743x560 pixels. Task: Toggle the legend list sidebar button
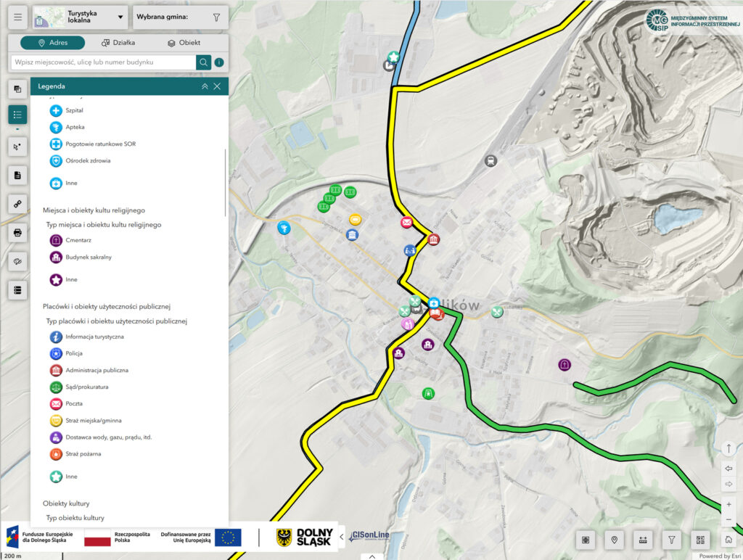click(x=18, y=115)
